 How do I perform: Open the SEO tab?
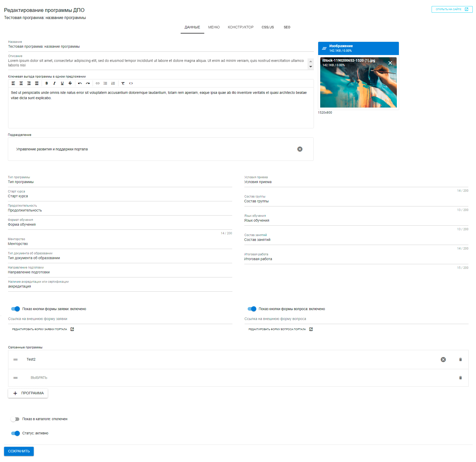[x=287, y=27]
